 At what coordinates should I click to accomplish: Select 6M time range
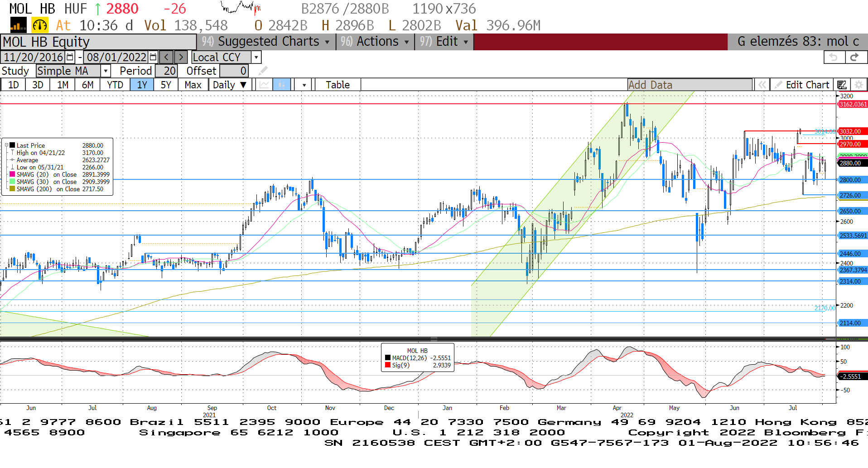87,85
